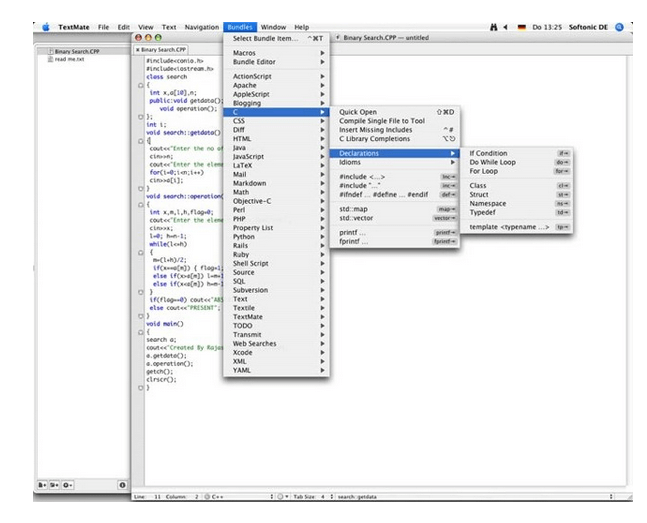
Task: Insert Struct declaration
Action: coord(516,194)
